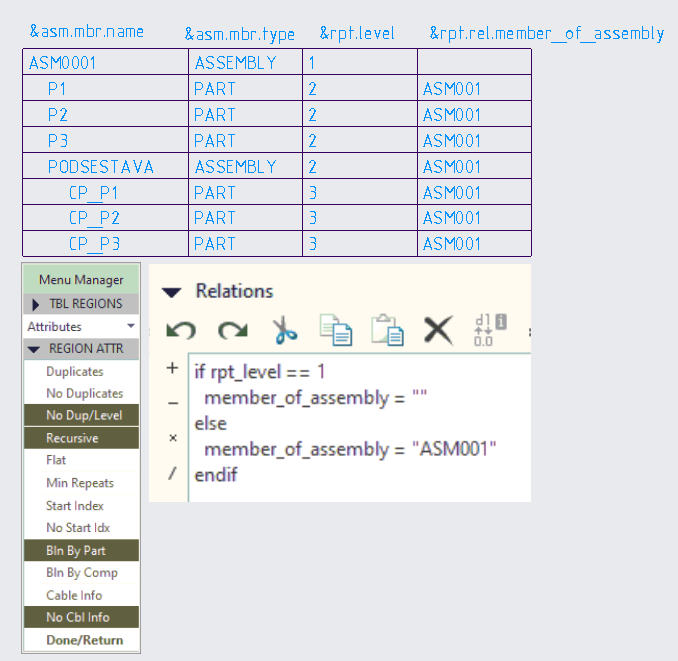
Task: Toggle dimension names and values display icon
Action: (x=489, y=329)
